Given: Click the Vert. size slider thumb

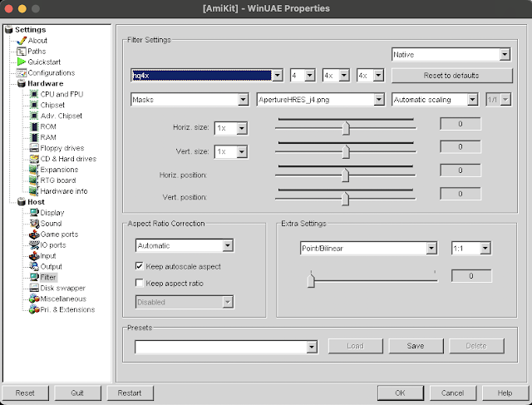Looking at the screenshot, I should pos(346,151).
